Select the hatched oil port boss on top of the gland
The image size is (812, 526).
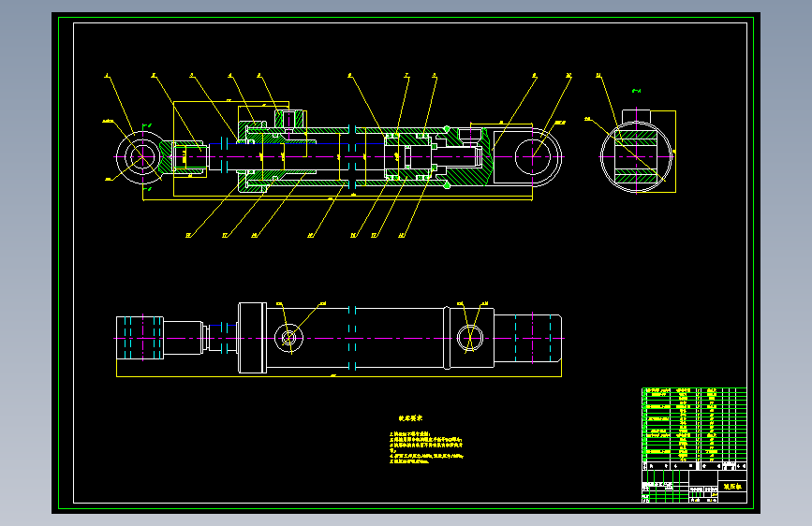point(289,120)
